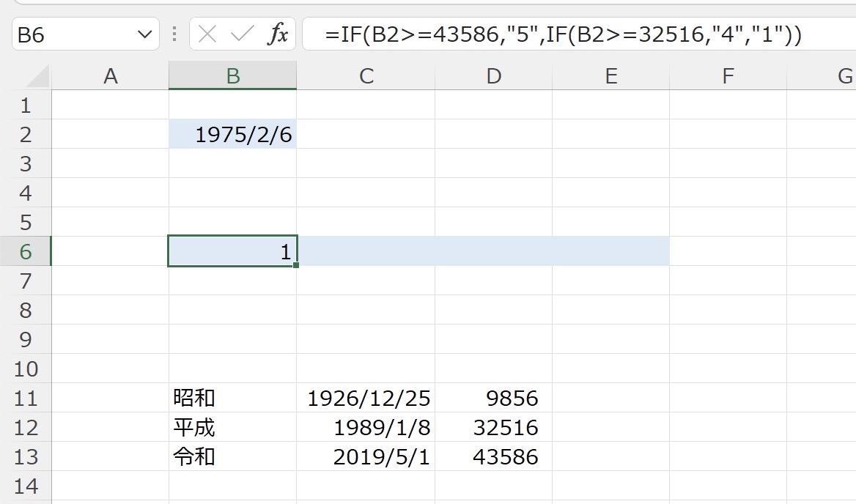Viewport: 856px width, 504px height.
Task: Click cell with date 1975/2/6
Action: click(232, 134)
